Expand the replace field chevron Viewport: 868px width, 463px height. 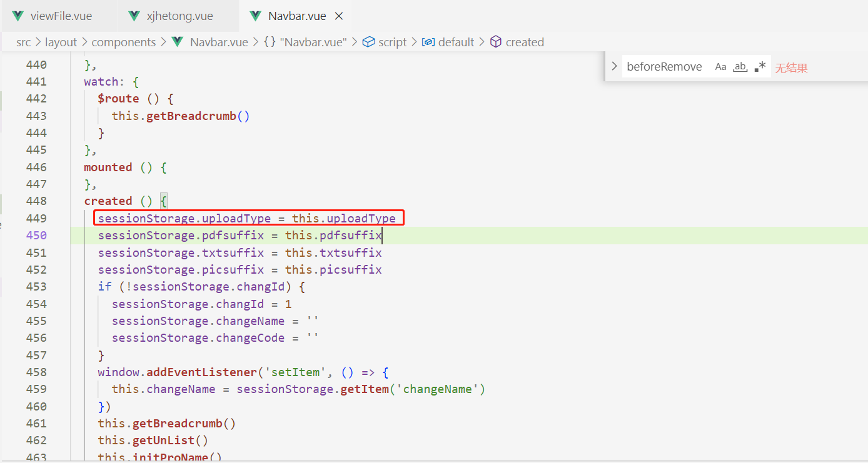614,67
